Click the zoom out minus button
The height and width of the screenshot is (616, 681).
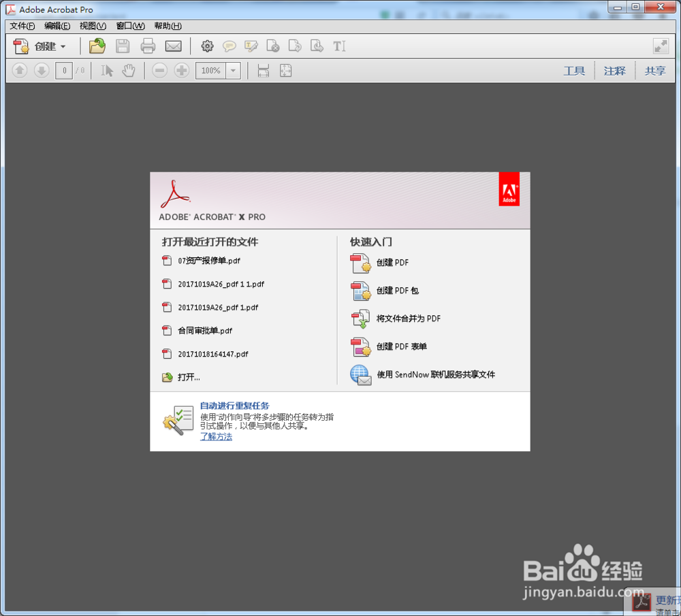pos(160,70)
